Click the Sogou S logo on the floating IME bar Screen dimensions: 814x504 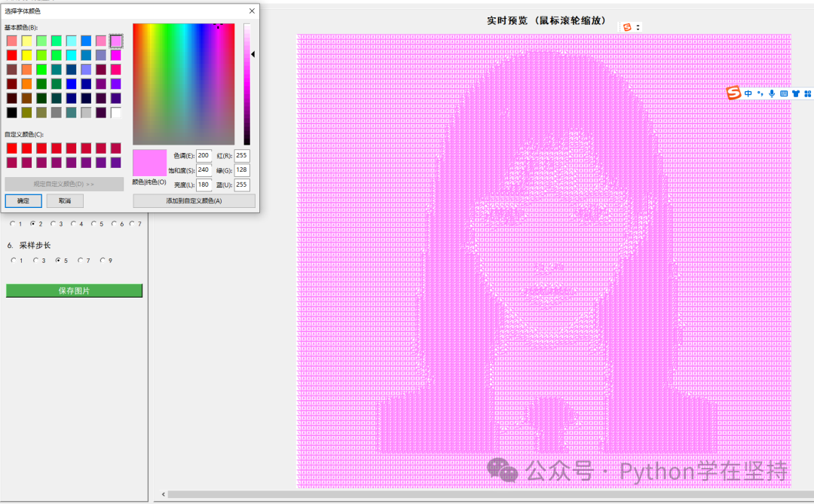click(733, 93)
